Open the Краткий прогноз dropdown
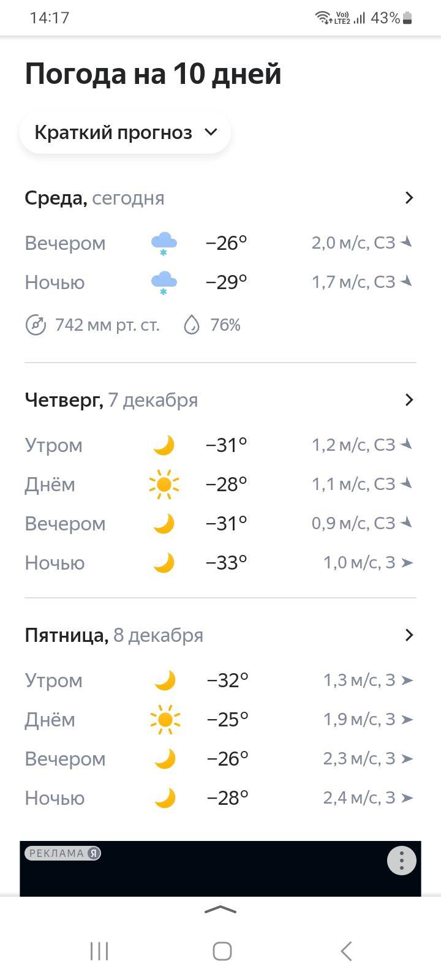Screen dimensions: 441x980 [126, 132]
